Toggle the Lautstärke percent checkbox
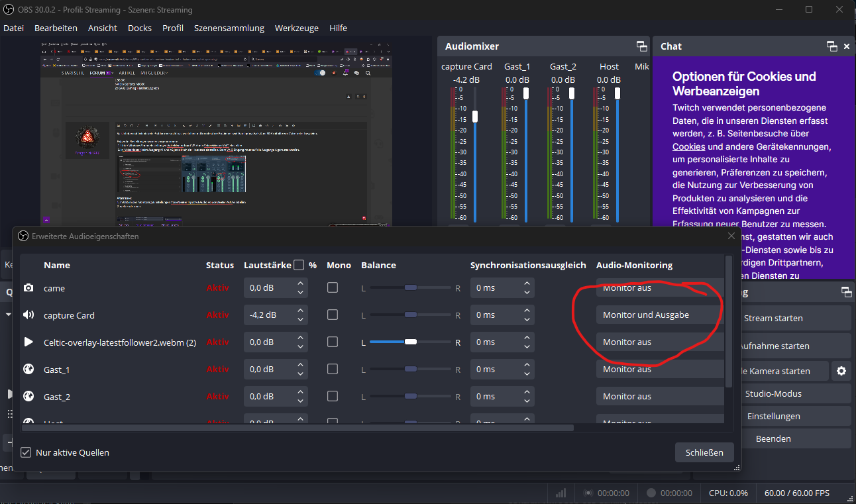 tap(299, 265)
